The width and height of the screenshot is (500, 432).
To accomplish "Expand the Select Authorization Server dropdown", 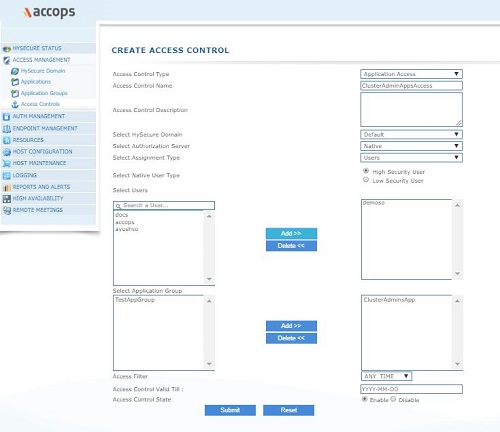I will point(411,146).
